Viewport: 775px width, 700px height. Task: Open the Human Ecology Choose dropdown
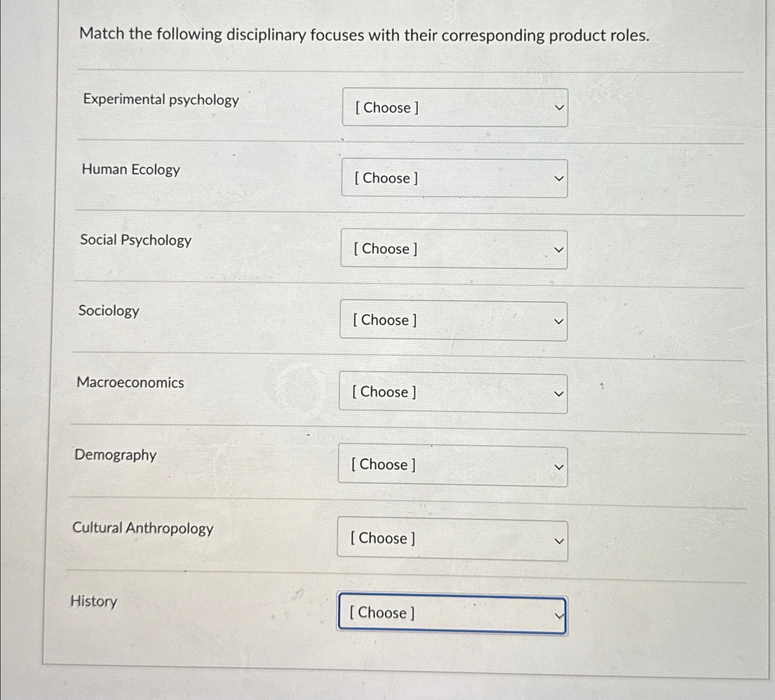tap(454, 179)
